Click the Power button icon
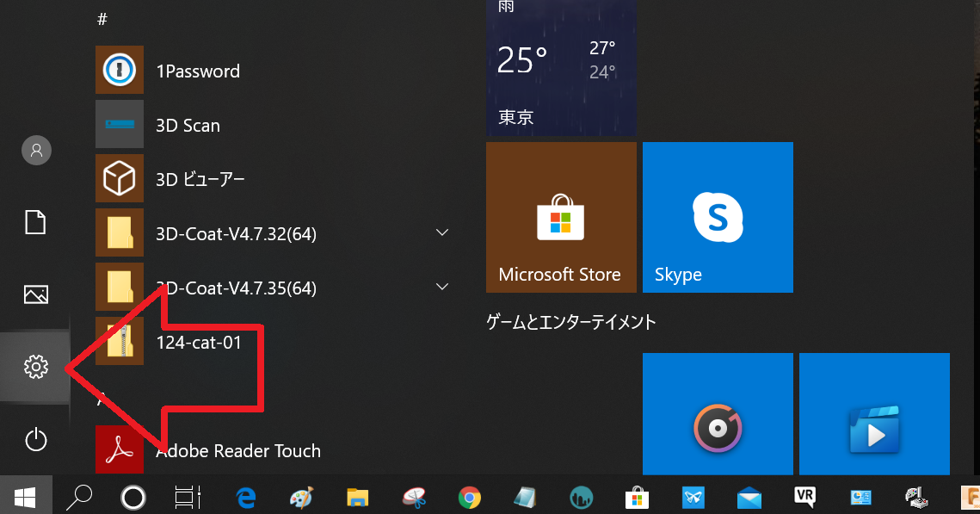 pyautogui.click(x=35, y=440)
